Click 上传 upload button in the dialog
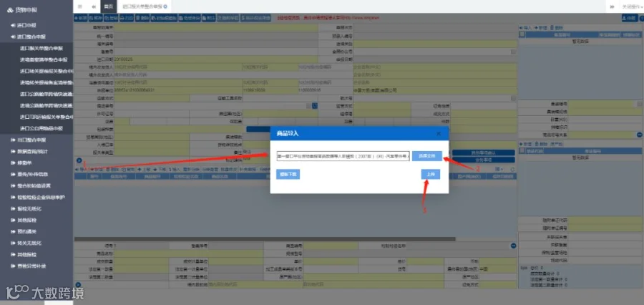Image resolution: width=644 pixels, height=305 pixels. 431,174
